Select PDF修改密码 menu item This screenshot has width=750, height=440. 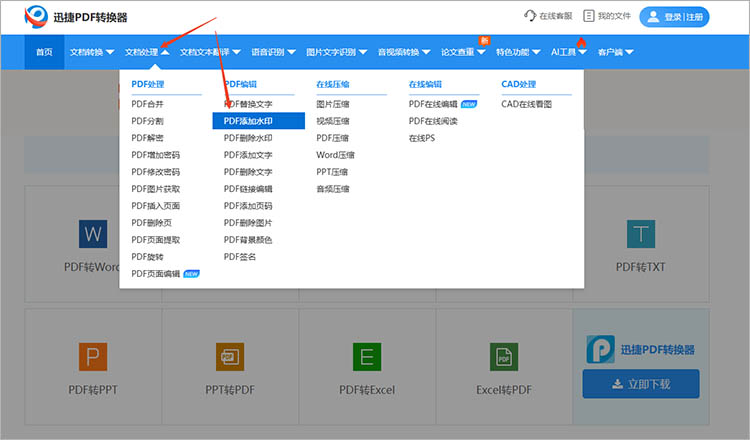[x=155, y=172]
